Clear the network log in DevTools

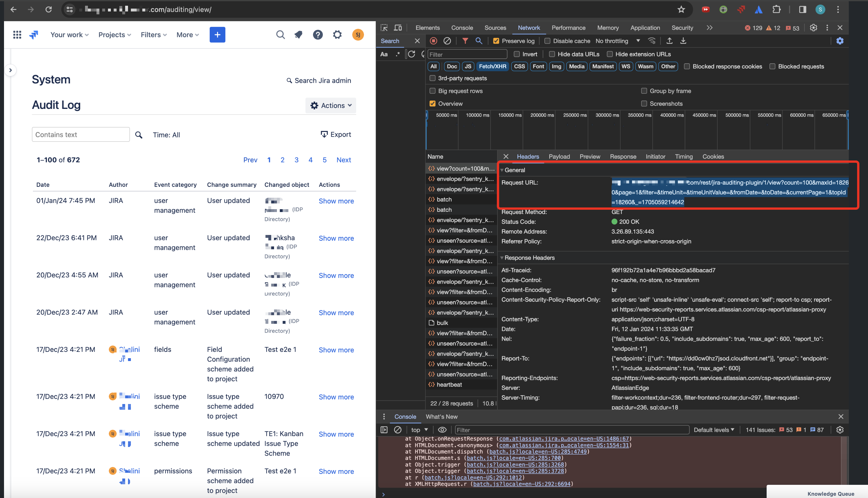click(x=447, y=41)
